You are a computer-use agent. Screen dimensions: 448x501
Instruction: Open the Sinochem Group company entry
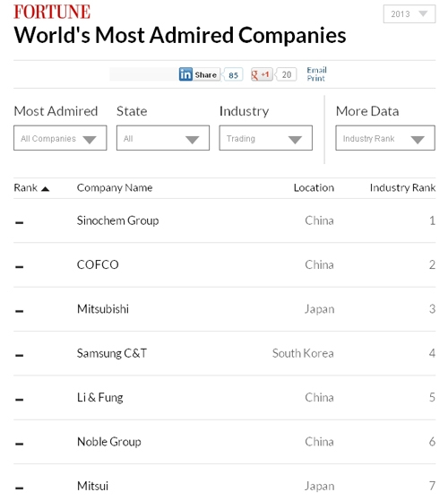pos(118,220)
